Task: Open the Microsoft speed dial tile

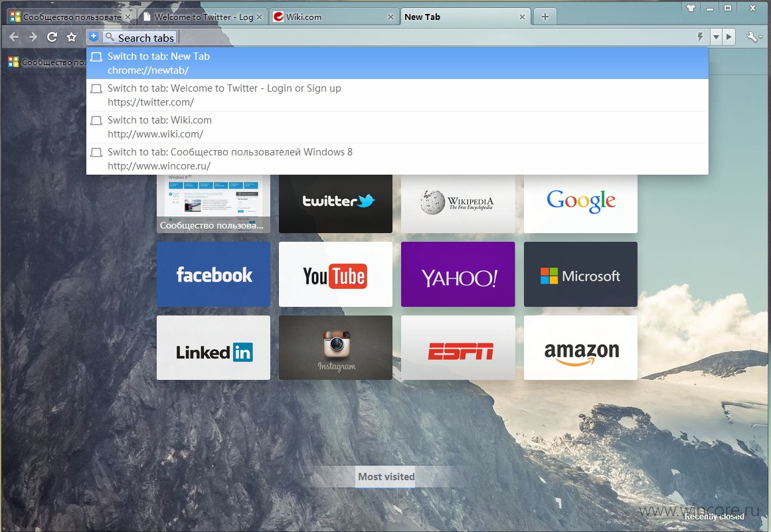Action: [580, 274]
